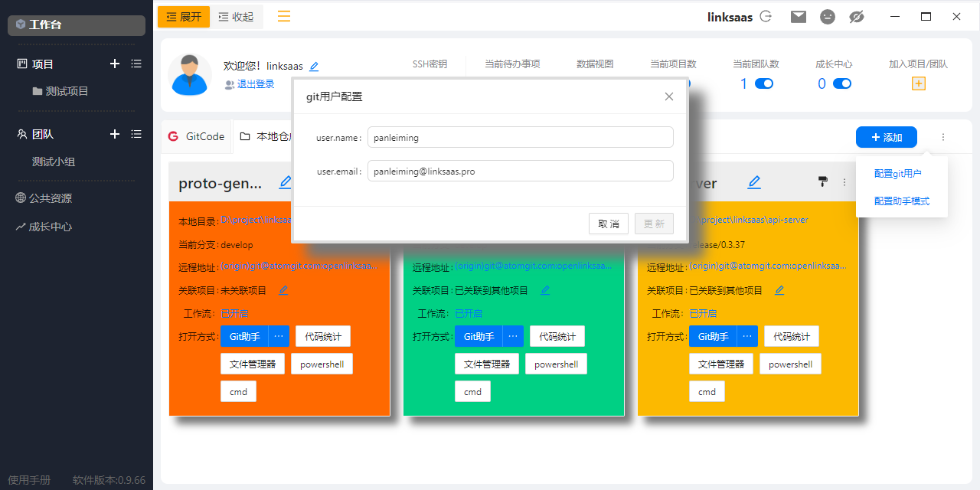Click the vertical dots next to 添加 button
The height and width of the screenshot is (490, 980).
click(x=943, y=137)
